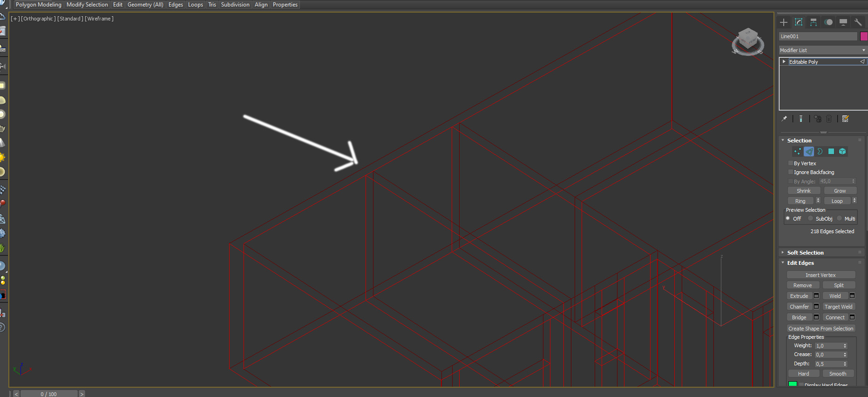This screenshot has height=397, width=868.
Task: Toggle Show End Result icon
Action: click(801, 119)
